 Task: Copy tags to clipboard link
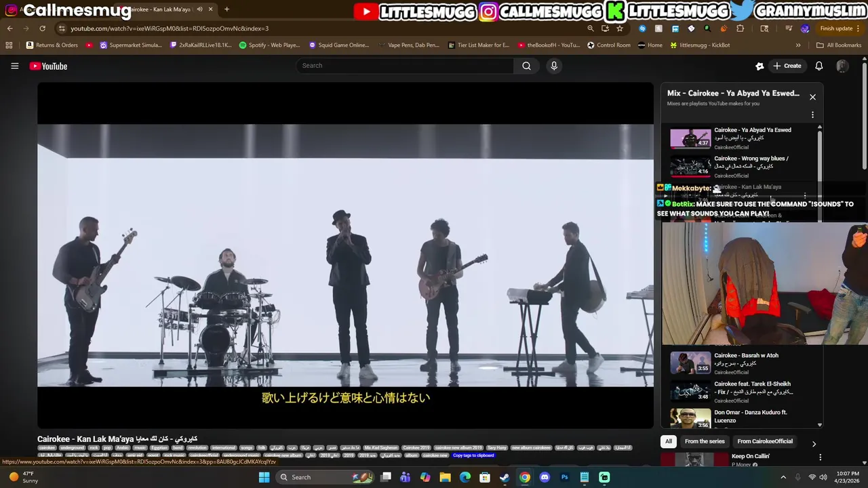(473, 455)
